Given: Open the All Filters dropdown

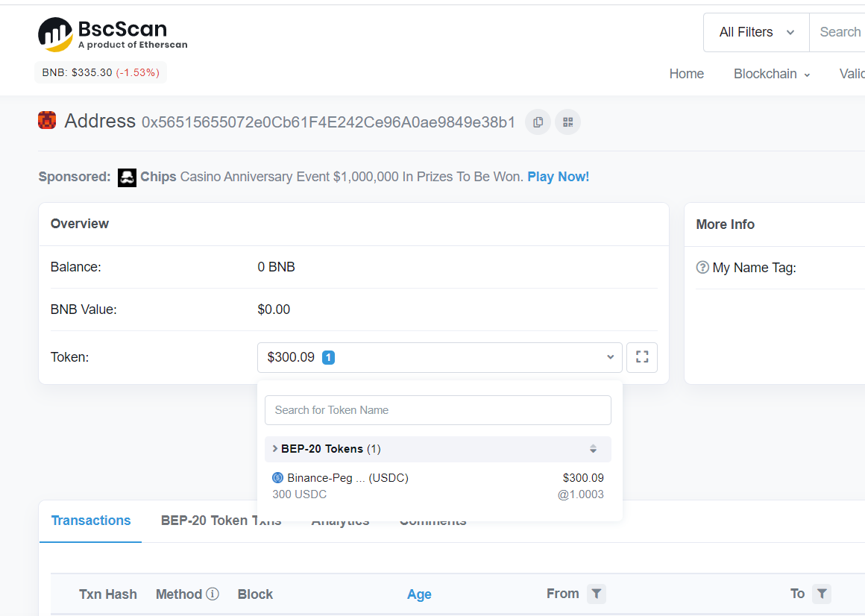Looking at the screenshot, I should point(756,33).
